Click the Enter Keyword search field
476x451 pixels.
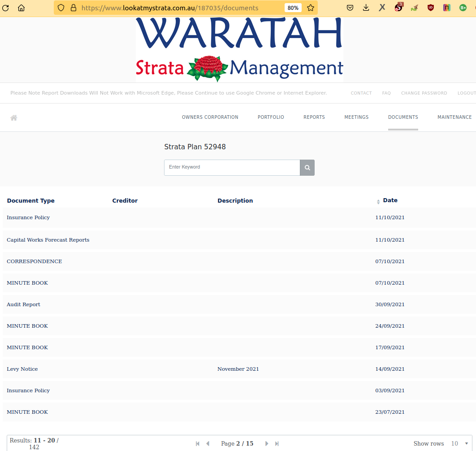click(x=232, y=167)
